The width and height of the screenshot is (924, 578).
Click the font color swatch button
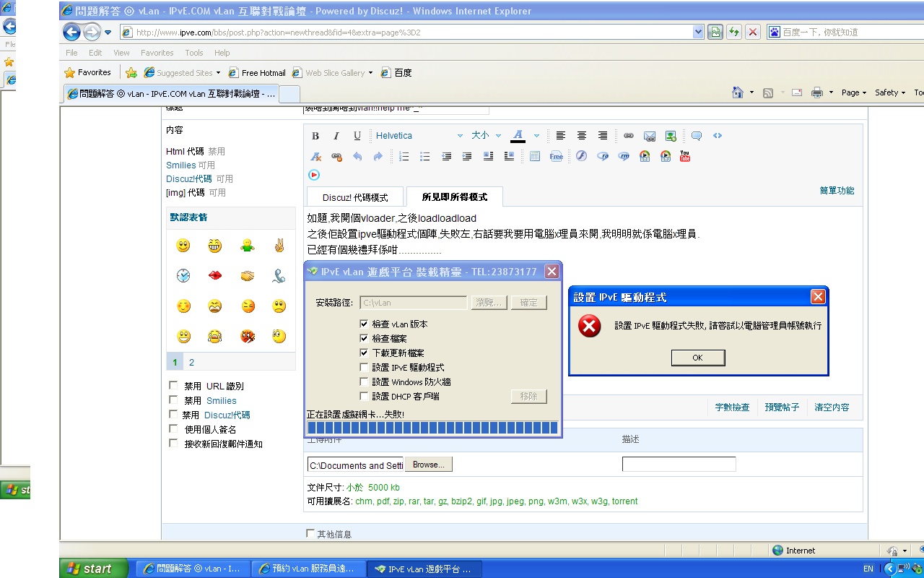518,136
